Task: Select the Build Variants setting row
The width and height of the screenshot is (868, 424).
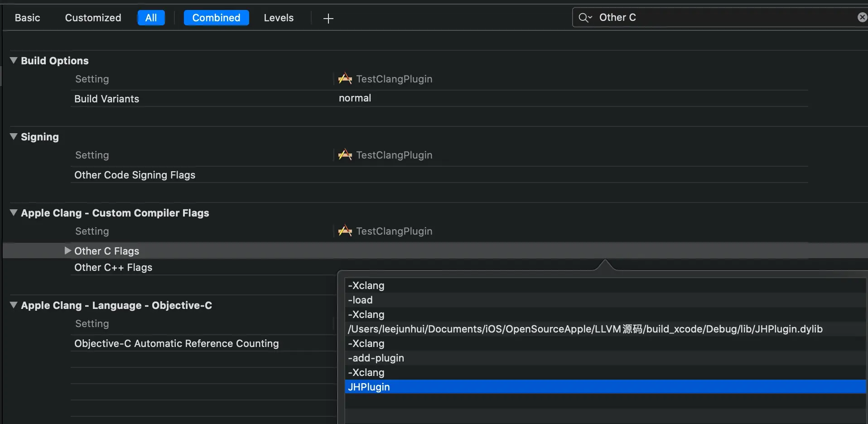Action: pos(439,98)
